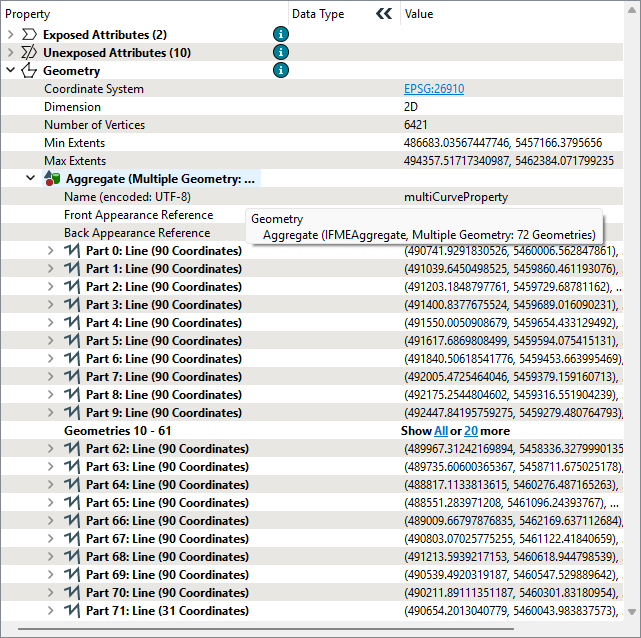Expand the Unexposed Attributes (10) section
Screen dimensions: 641x638
click(11, 53)
